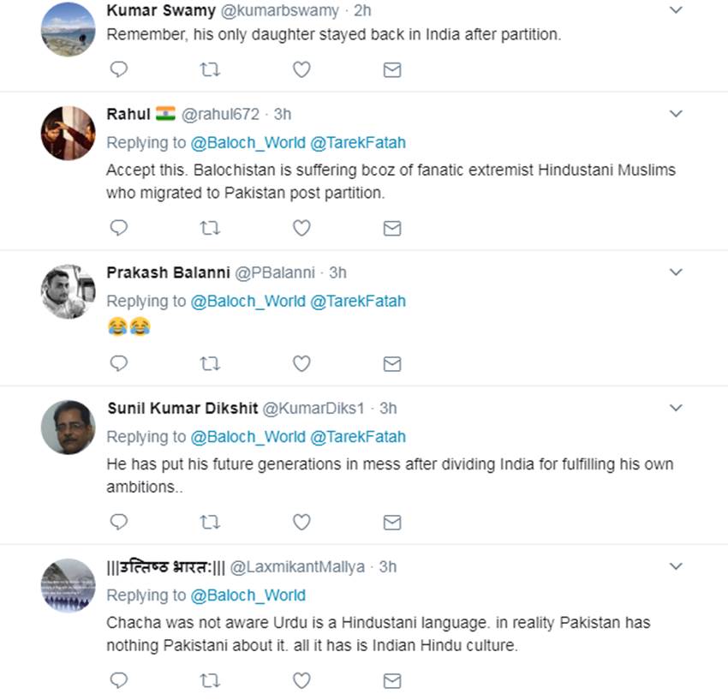Image resolution: width=728 pixels, height=700 pixels.
Task: Like Rahul's tweet about Balochistan
Action: [301, 228]
